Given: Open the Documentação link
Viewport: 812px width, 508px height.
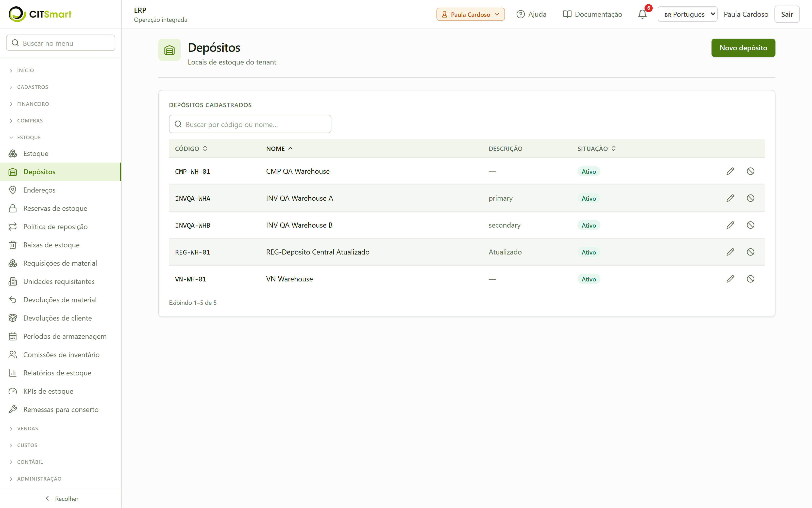Looking at the screenshot, I should point(592,14).
